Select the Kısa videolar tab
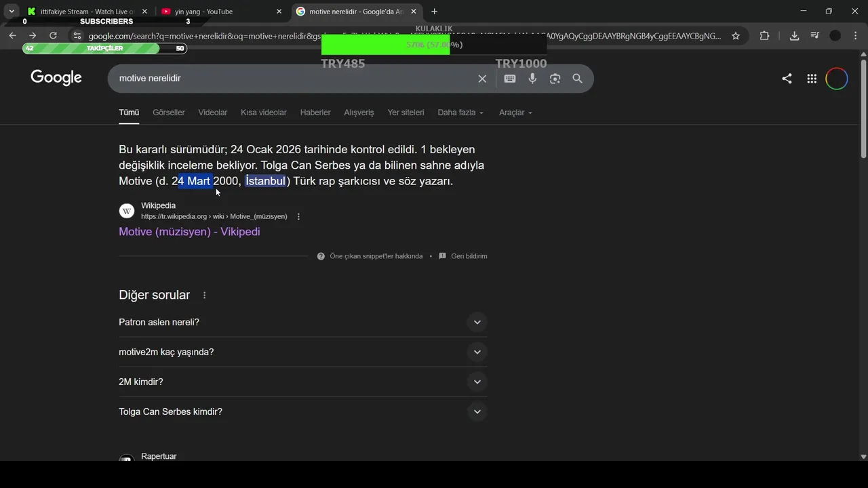The width and height of the screenshot is (868, 488). tap(264, 113)
